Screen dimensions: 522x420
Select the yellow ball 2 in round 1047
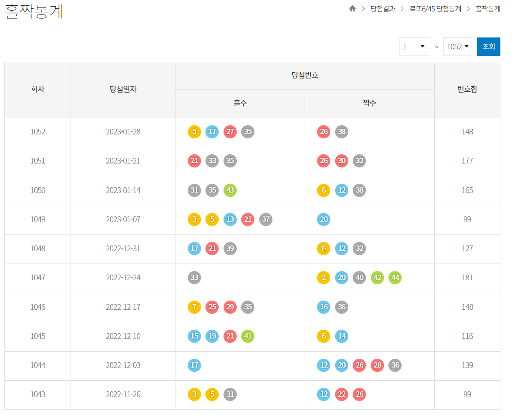point(324,278)
